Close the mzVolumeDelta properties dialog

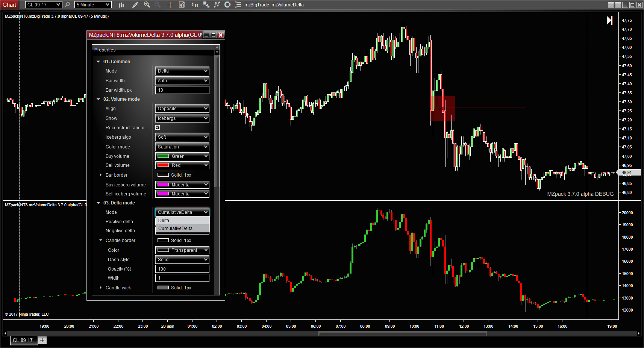point(221,35)
